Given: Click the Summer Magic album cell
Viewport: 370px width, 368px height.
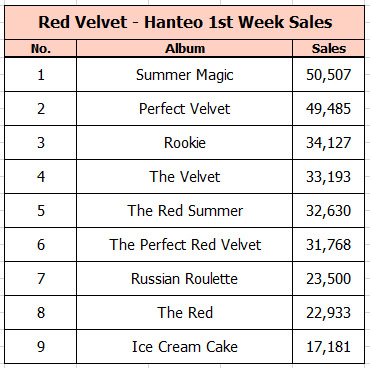Looking at the screenshot, I should pos(185,75).
